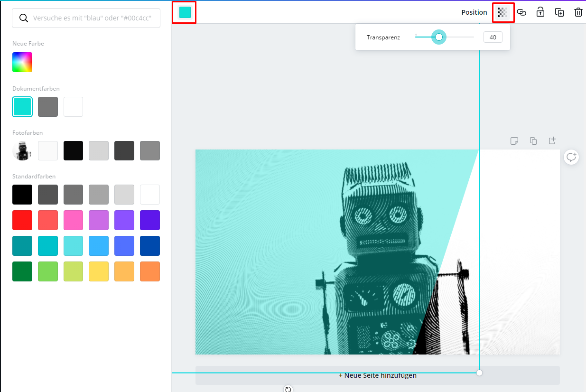Click + Neue Seite hinzufügen button
Screen dimensions: 586x392
pyautogui.click(x=378, y=375)
